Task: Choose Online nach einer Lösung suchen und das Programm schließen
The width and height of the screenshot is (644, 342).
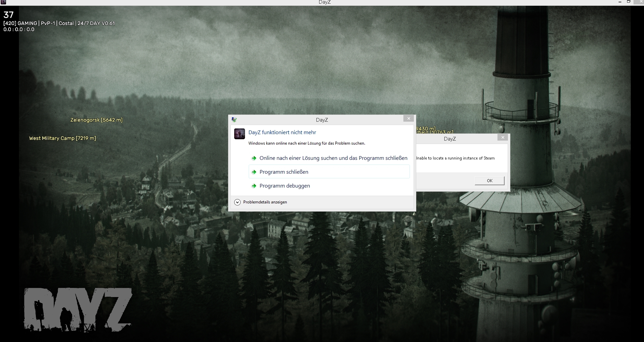Action: coord(329,158)
